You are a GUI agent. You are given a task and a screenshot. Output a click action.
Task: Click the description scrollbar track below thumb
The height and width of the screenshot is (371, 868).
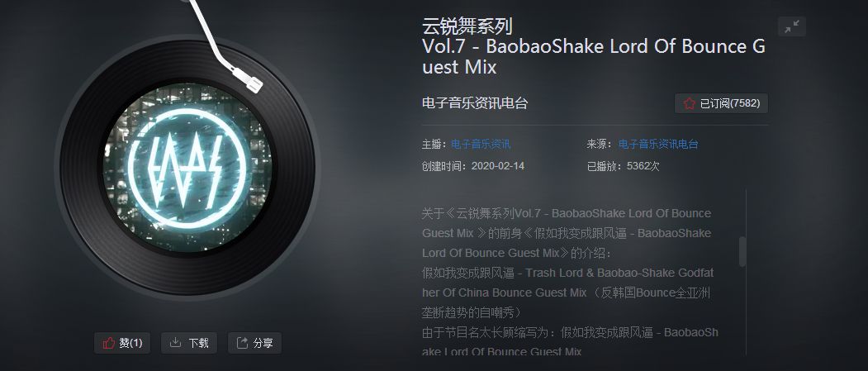point(743,312)
